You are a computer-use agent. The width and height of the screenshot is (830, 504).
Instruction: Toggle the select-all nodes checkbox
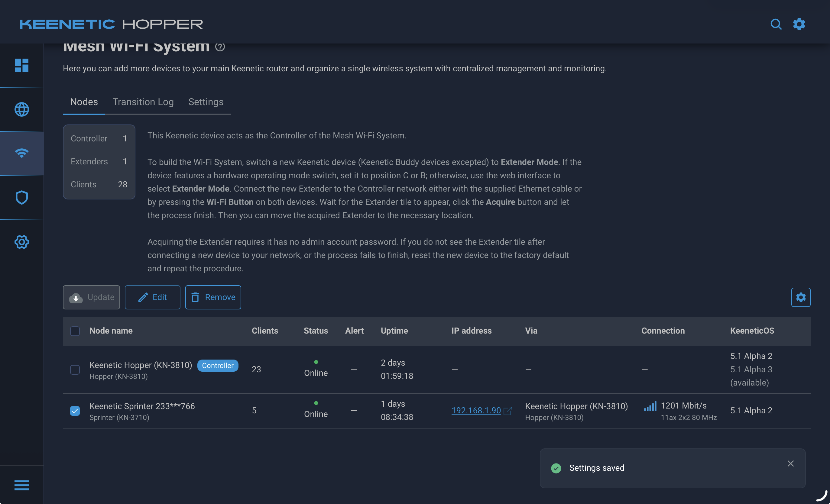[x=75, y=331]
